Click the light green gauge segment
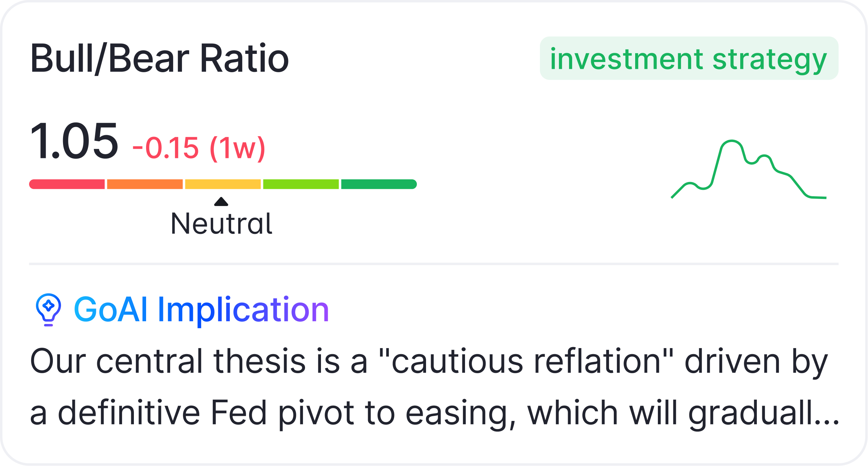This screenshot has width=868, height=466. pyautogui.click(x=301, y=184)
